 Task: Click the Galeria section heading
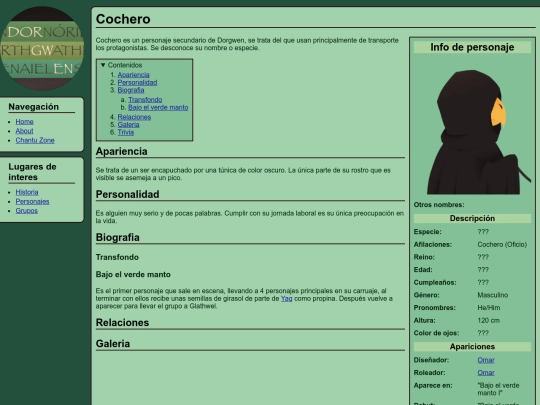pos(113,344)
